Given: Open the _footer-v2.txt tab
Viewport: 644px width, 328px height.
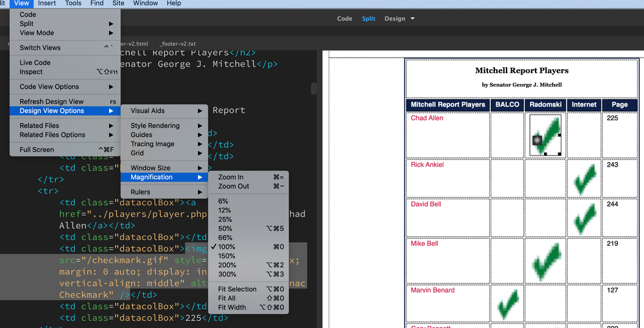Looking at the screenshot, I should pos(177,43).
